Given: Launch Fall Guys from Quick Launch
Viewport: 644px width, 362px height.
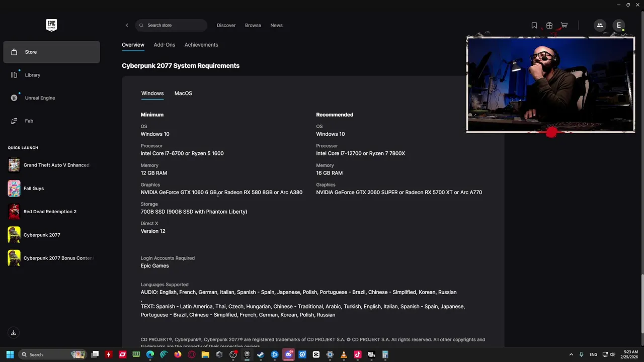Looking at the screenshot, I should [x=51, y=189].
